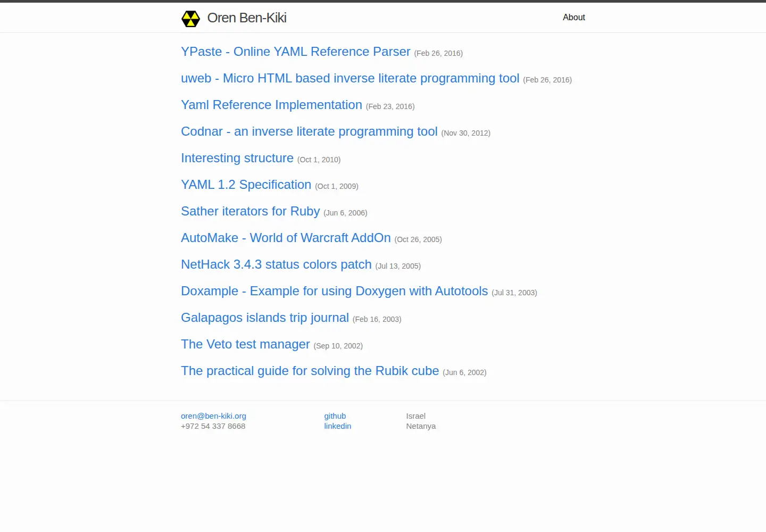The height and width of the screenshot is (532, 766).
Task: Click the (Jun 6, 2006) date text
Action: coord(345,213)
